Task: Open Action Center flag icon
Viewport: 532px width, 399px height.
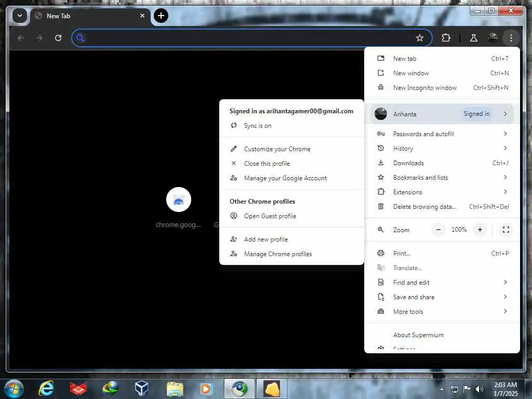Action: coord(467,389)
